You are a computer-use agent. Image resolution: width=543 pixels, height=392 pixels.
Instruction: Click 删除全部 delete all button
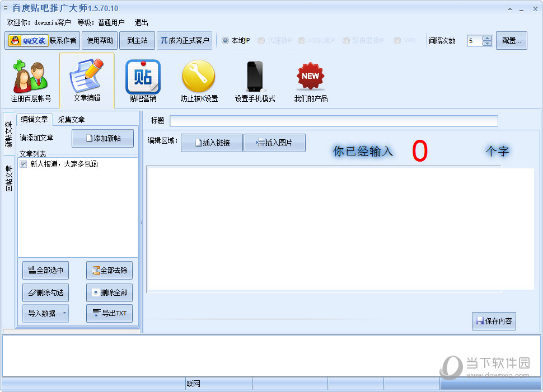109,292
